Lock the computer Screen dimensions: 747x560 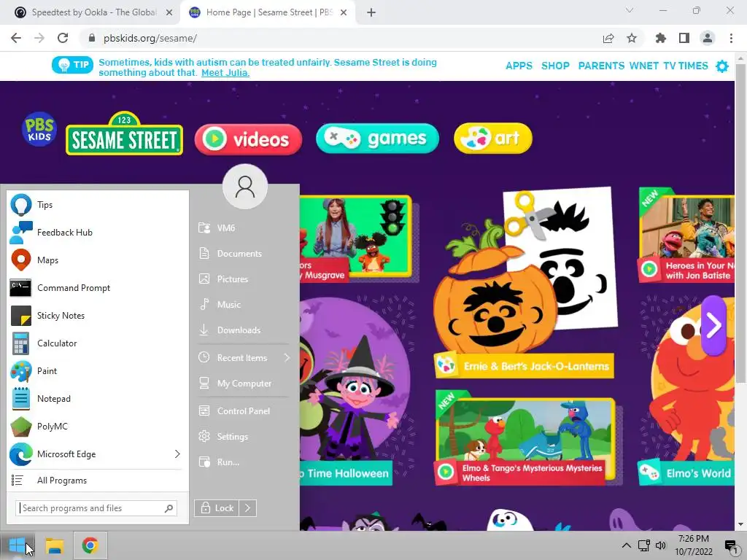[x=217, y=508]
